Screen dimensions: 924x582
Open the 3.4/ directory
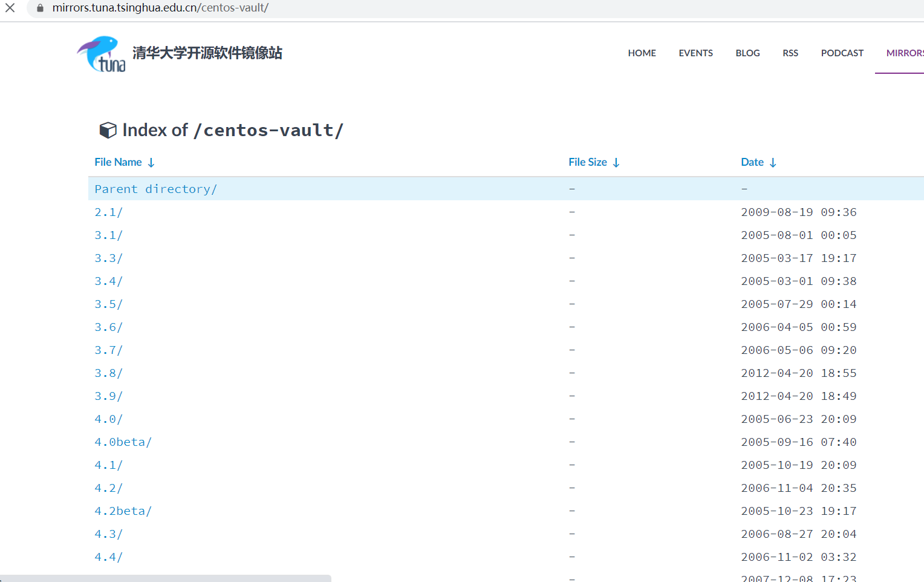[x=108, y=281]
